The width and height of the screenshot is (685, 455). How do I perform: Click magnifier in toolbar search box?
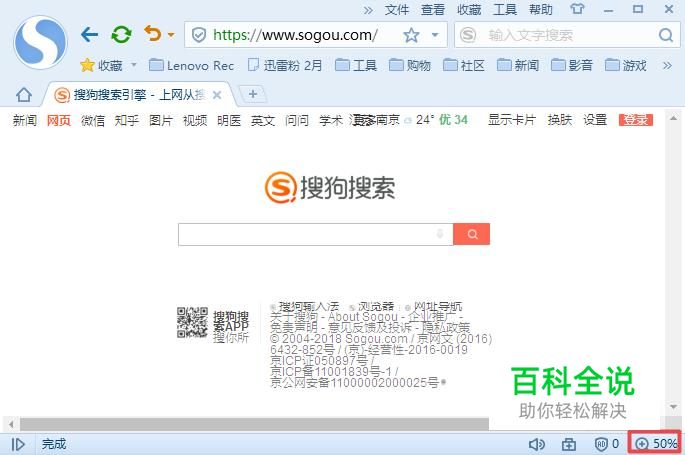coord(666,35)
